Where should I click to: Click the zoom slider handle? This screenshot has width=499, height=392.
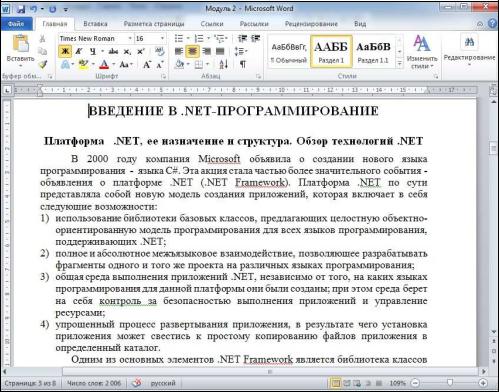pyautogui.click(x=450, y=383)
